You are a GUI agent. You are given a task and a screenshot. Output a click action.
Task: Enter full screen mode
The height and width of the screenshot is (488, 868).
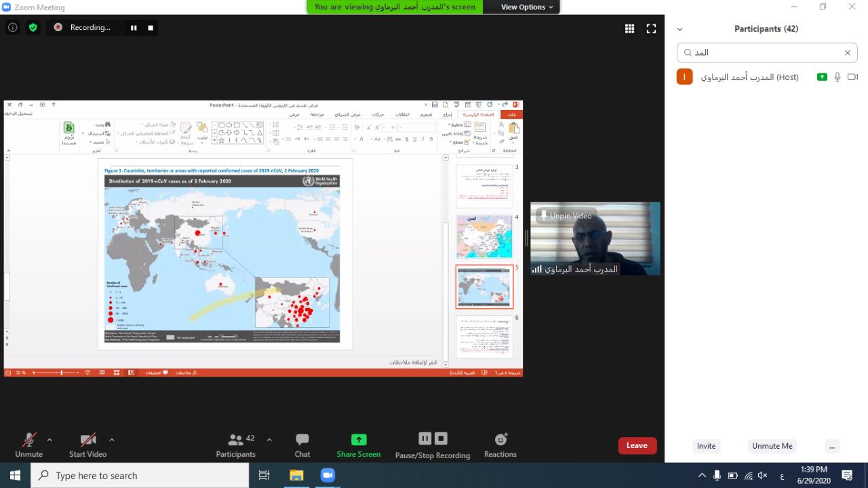tap(651, 29)
